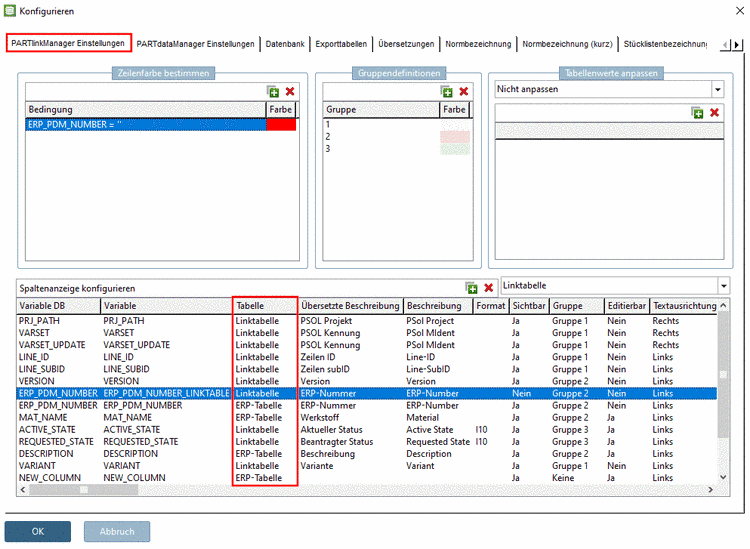
Task: Click the Gruppe header in Gruppendefinitionen
Action: coord(381,110)
